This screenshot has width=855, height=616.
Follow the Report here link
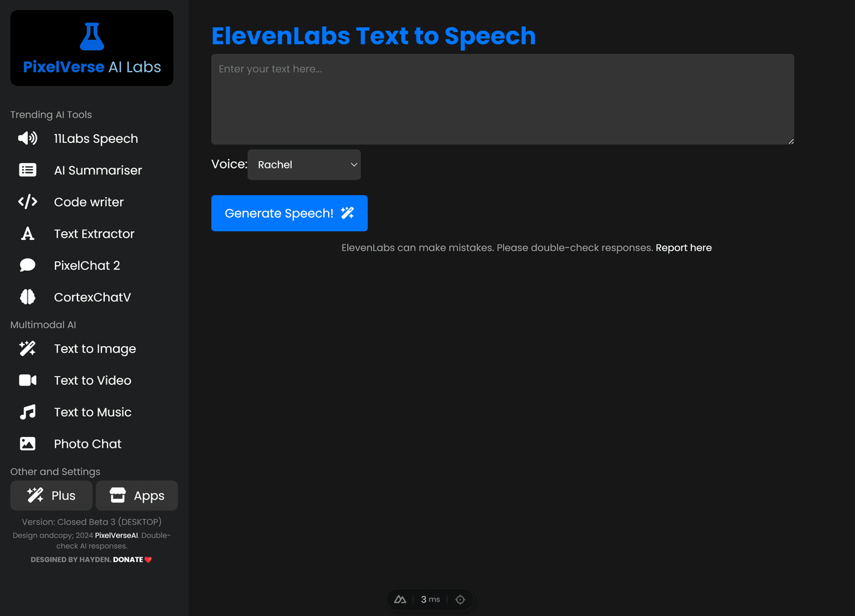point(683,248)
